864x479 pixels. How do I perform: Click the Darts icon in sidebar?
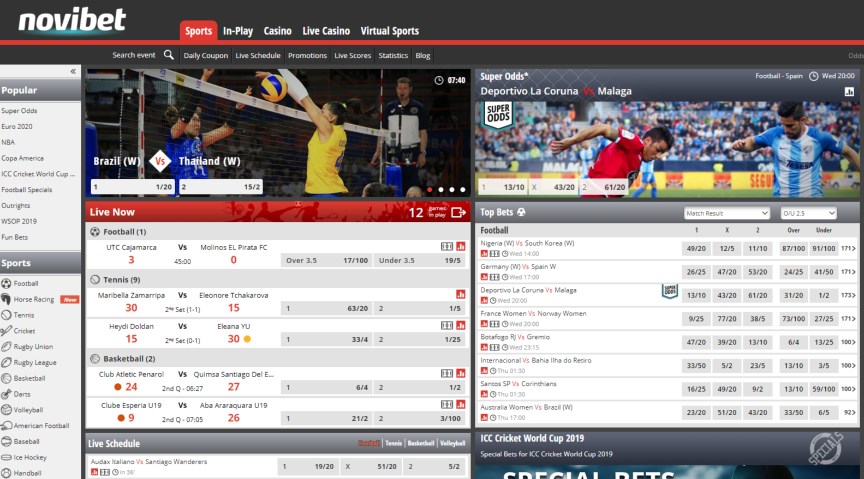point(6,394)
